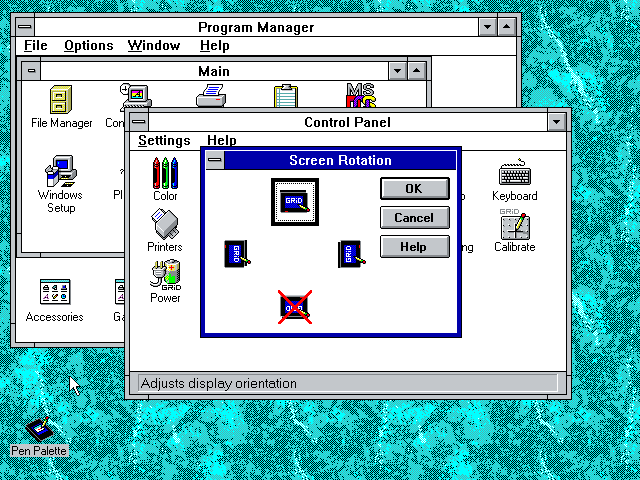Image resolution: width=640 pixels, height=480 pixels.
Task: Open the GRiD Power icon
Action: [x=165, y=282]
